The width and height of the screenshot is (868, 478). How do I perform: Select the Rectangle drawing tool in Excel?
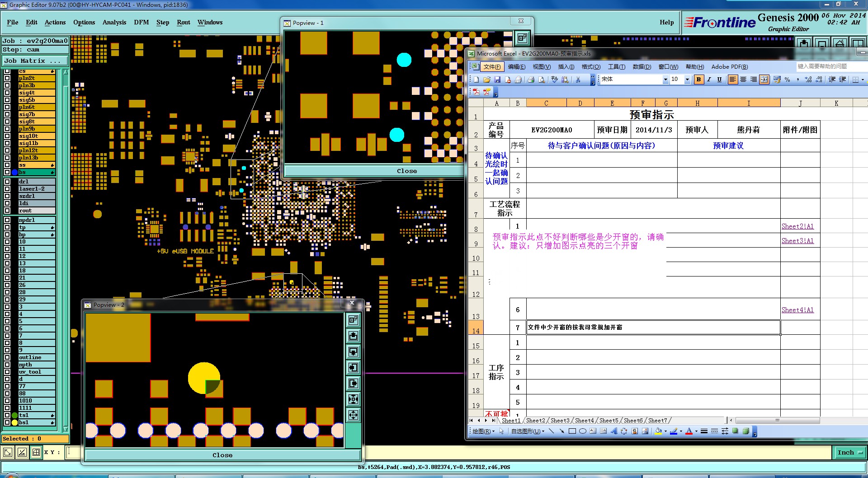[x=572, y=431]
